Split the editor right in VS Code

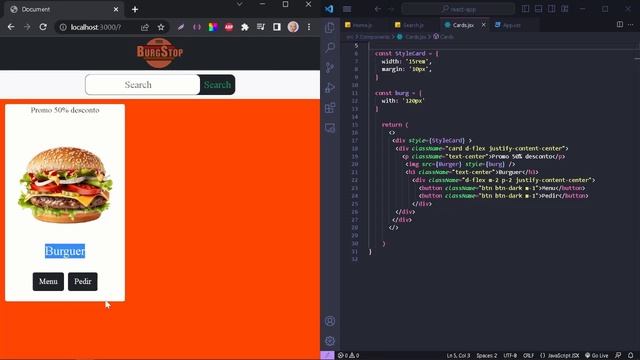620,24
